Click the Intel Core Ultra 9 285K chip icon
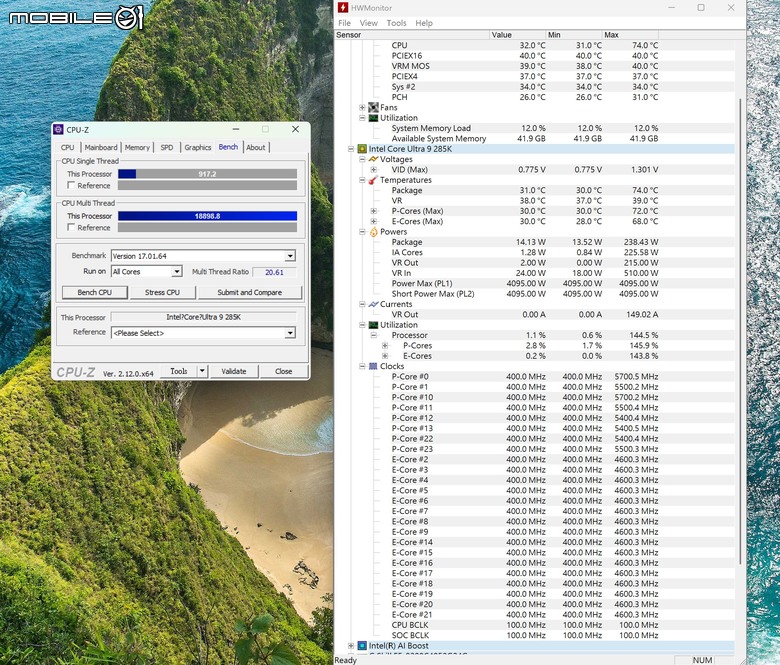This screenshot has width=780, height=665. [362, 149]
